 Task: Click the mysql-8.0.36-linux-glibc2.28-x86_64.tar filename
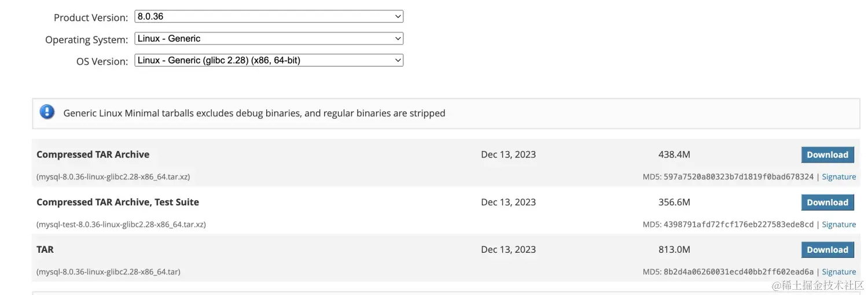click(108, 272)
